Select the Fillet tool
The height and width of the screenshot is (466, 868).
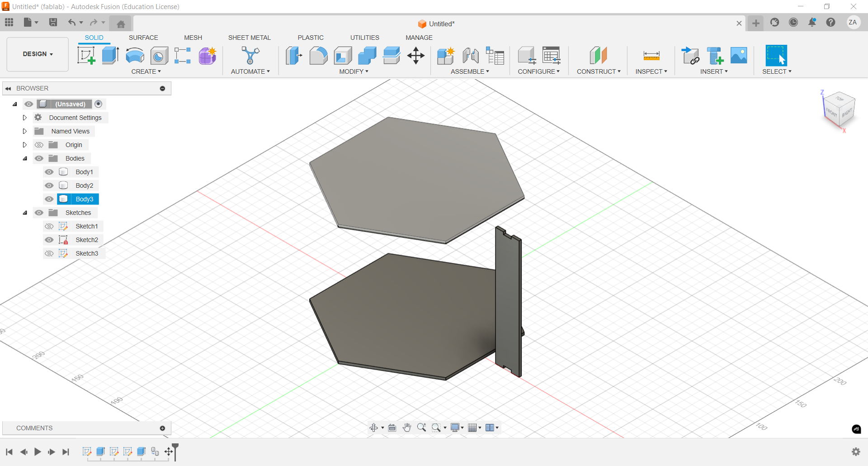tap(318, 56)
